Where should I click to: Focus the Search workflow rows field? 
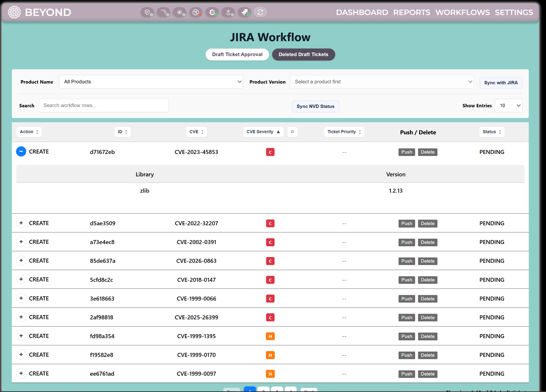click(104, 105)
